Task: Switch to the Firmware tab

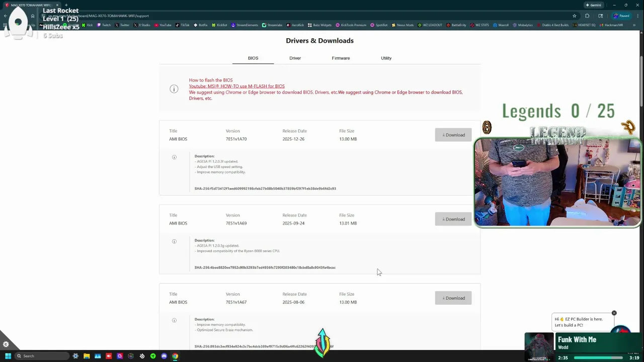Action: click(x=341, y=58)
